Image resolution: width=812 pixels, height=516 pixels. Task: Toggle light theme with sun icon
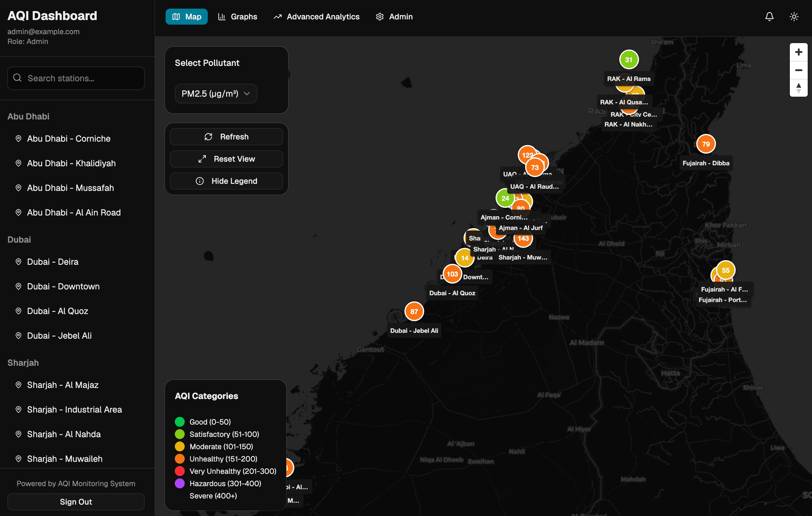794,17
